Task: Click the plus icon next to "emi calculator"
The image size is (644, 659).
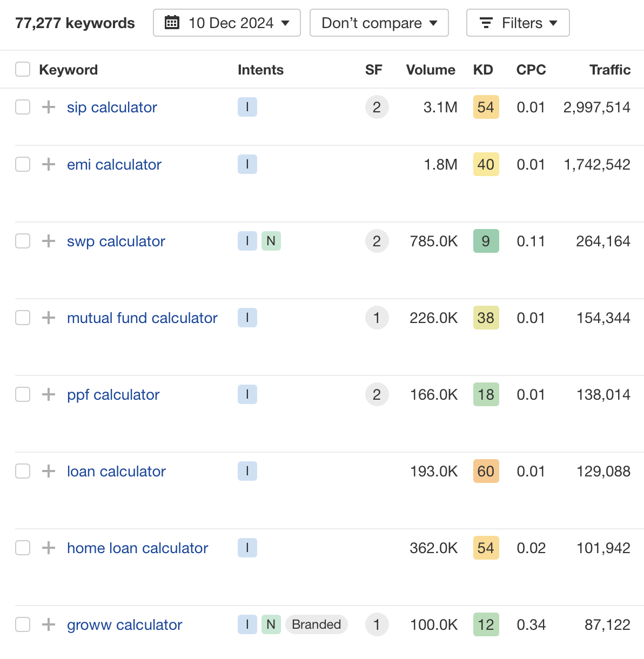Action: (48, 164)
